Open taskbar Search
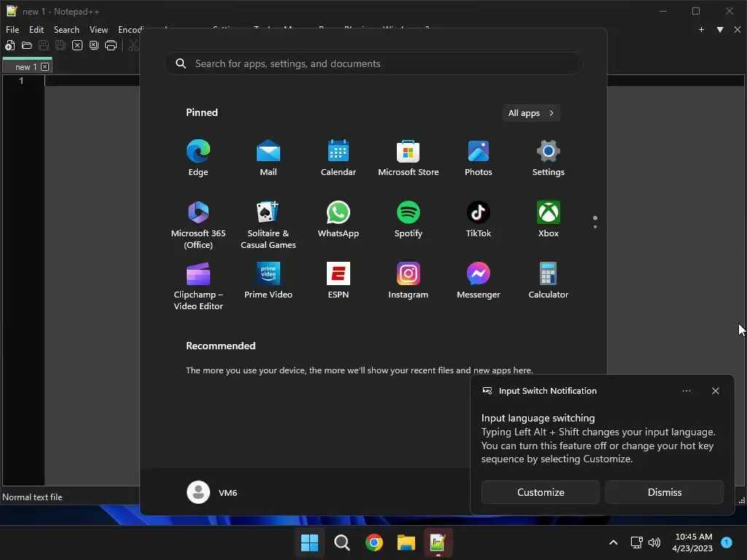Image resolution: width=747 pixels, height=560 pixels. pyautogui.click(x=341, y=542)
